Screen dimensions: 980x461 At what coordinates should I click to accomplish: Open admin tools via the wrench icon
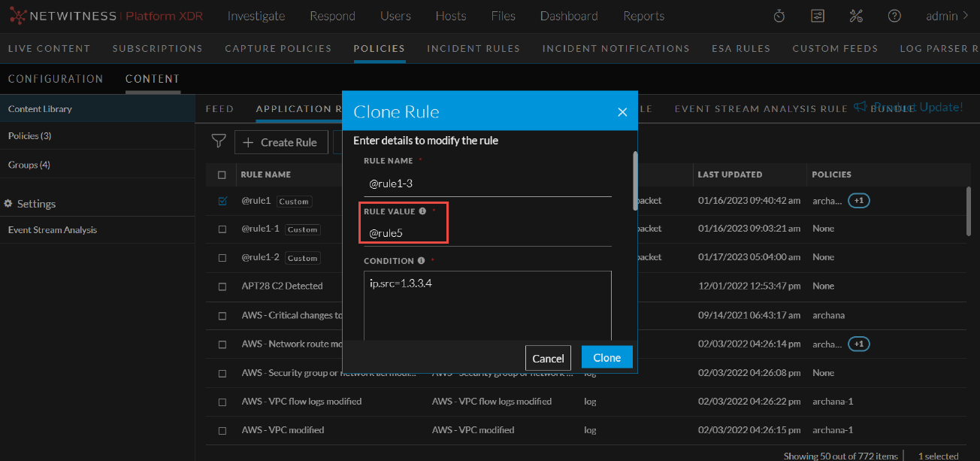pyautogui.click(x=857, y=15)
